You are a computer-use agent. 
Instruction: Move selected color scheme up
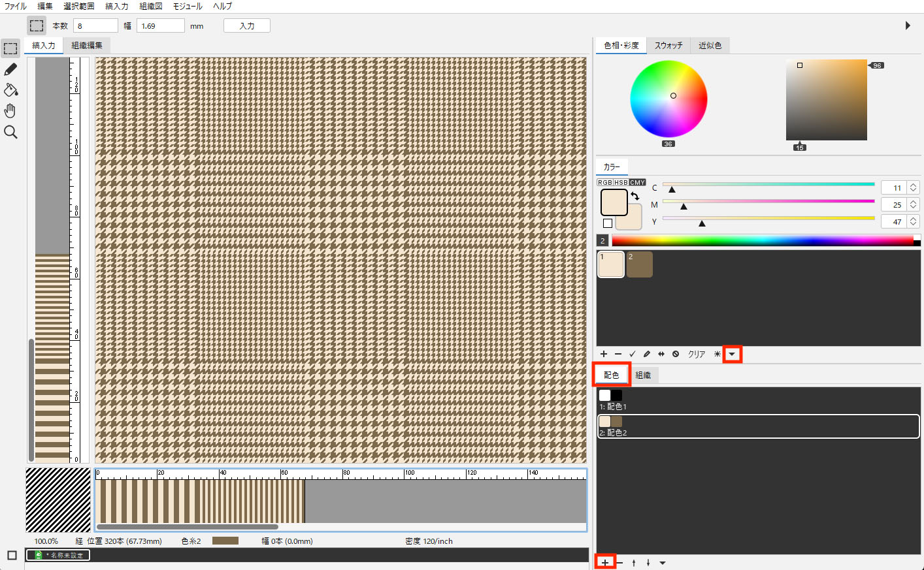coord(634,563)
